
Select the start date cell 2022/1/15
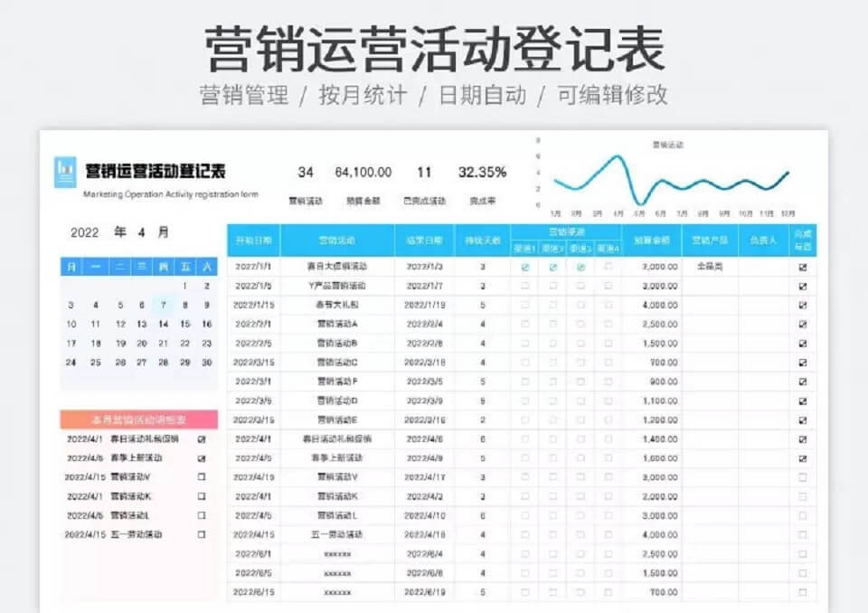253,305
